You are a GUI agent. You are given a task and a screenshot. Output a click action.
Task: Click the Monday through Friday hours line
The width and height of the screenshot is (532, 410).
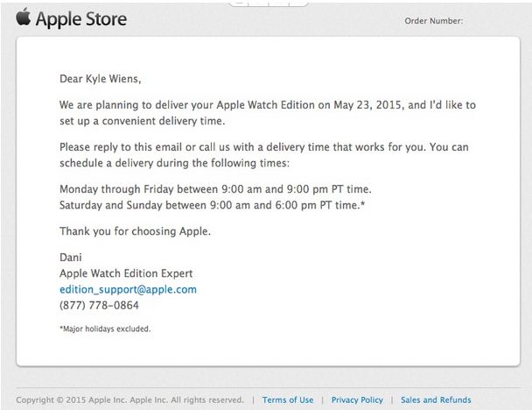click(x=215, y=189)
